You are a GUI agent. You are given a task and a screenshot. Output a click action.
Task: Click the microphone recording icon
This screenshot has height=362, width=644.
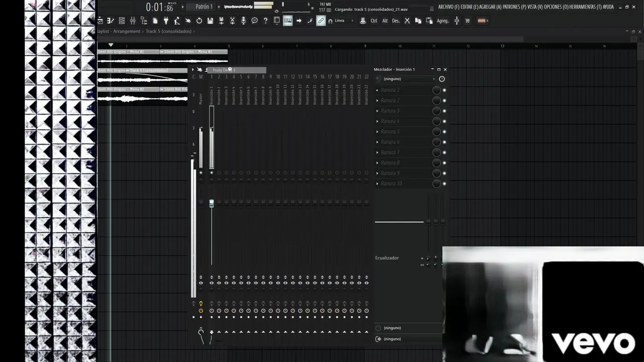coord(244,21)
